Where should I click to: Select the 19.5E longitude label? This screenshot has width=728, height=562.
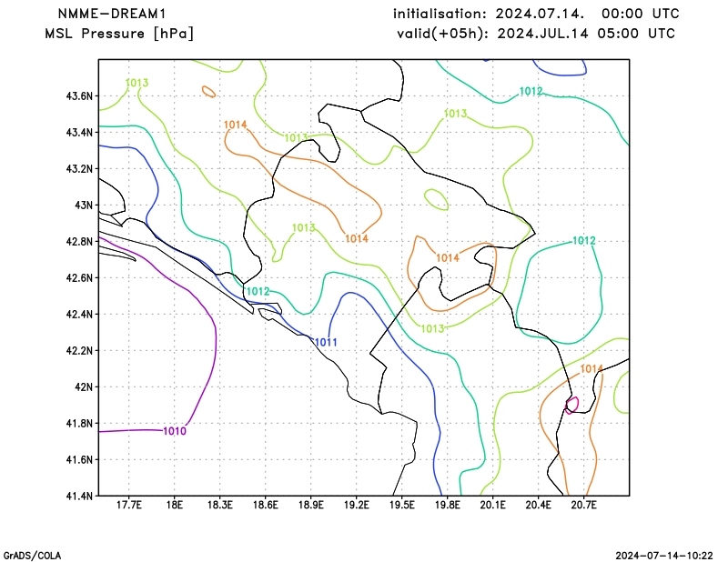[402, 505]
